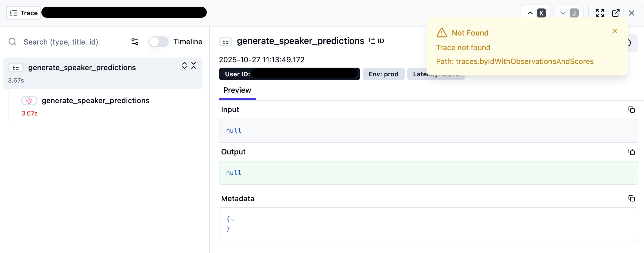
Task: Toggle the Timeline switch
Action: tap(158, 42)
